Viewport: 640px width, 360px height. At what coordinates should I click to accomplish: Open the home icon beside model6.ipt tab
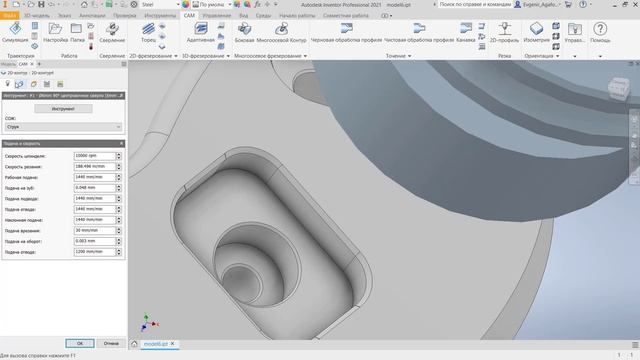tap(134, 344)
